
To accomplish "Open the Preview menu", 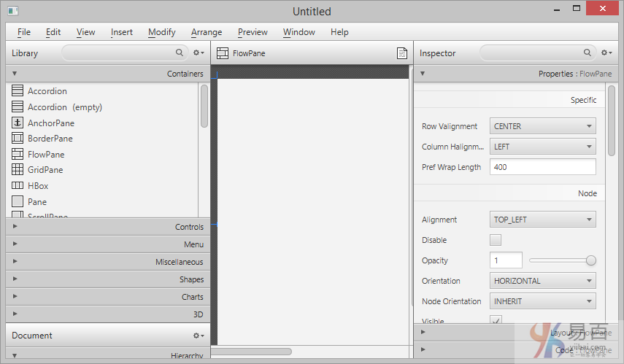I will coord(253,32).
